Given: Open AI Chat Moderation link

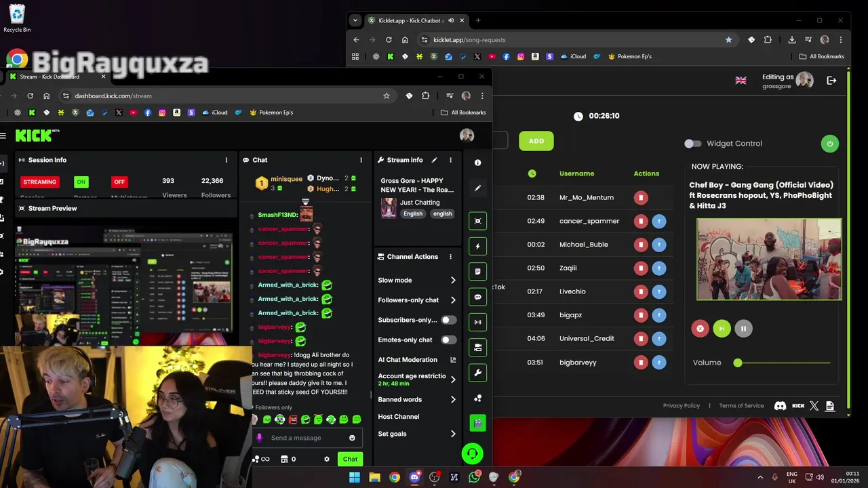Looking at the screenshot, I should tap(416, 360).
